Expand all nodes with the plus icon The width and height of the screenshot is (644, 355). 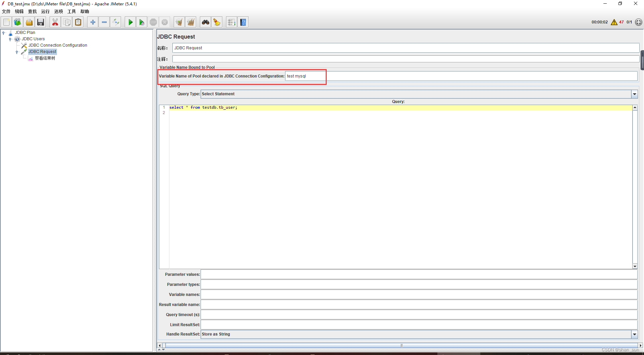click(93, 22)
